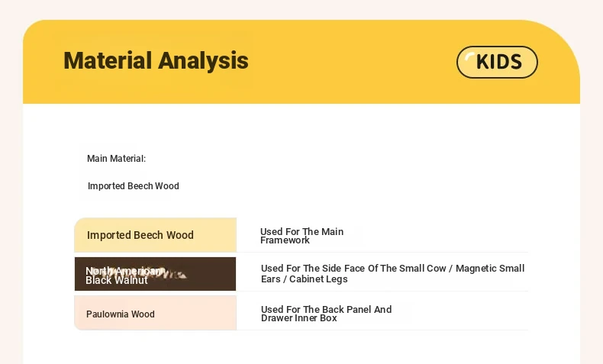Click Used For The Back Panel description
The height and width of the screenshot is (364, 603).
click(326, 314)
